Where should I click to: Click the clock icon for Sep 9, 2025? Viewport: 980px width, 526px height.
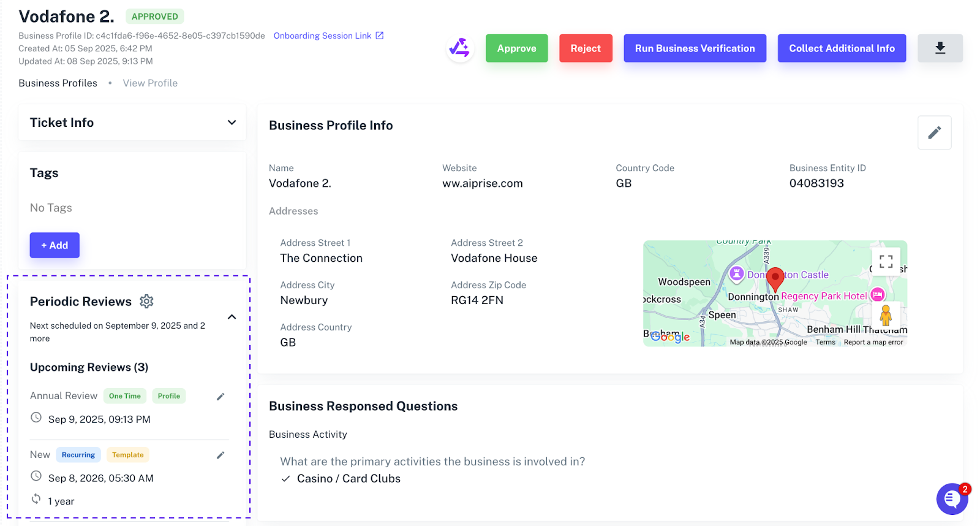coord(36,417)
